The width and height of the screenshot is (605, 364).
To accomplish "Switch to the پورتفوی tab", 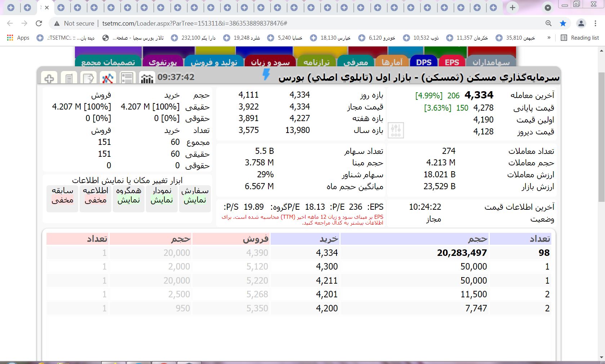I will click(163, 62).
